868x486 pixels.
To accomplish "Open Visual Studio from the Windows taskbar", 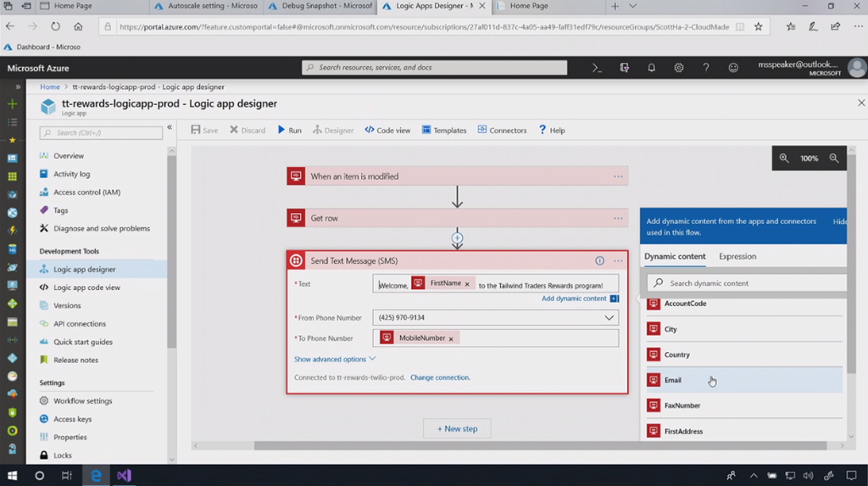I will [125, 476].
